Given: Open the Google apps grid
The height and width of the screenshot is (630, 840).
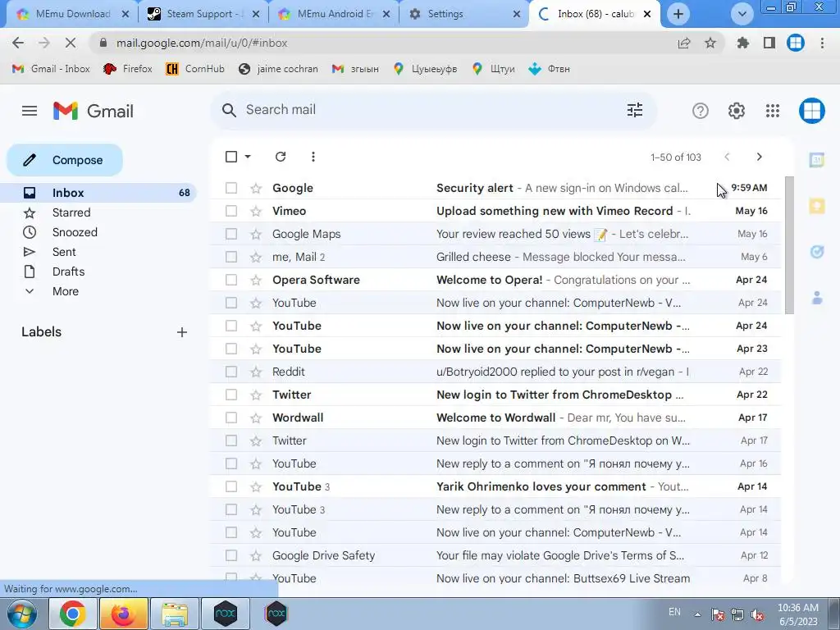Looking at the screenshot, I should pyautogui.click(x=773, y=111).
